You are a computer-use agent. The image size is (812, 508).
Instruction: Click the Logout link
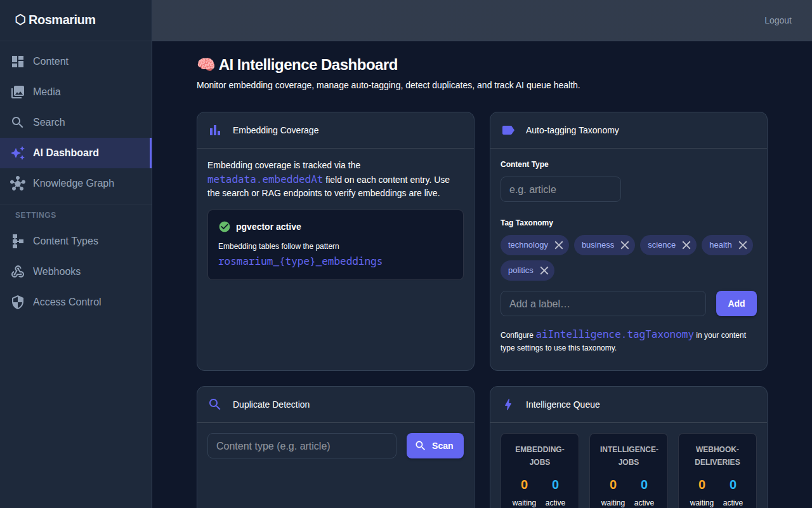coord(778,20)
